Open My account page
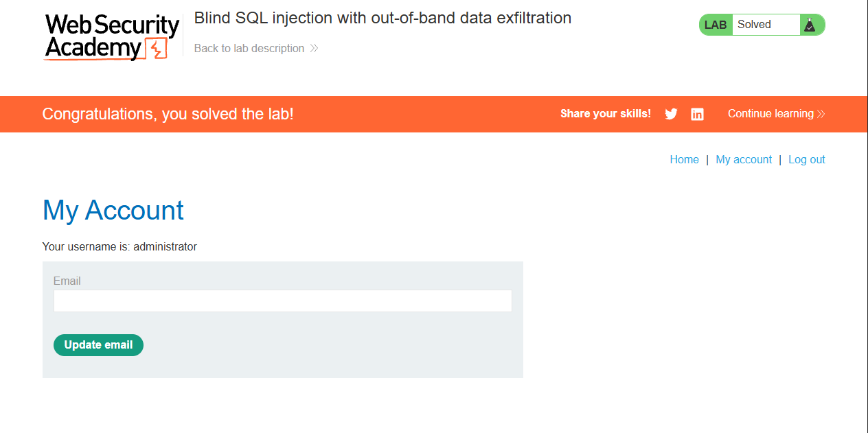The height and width of the screenshot is (433, 868). coord(744,159)
